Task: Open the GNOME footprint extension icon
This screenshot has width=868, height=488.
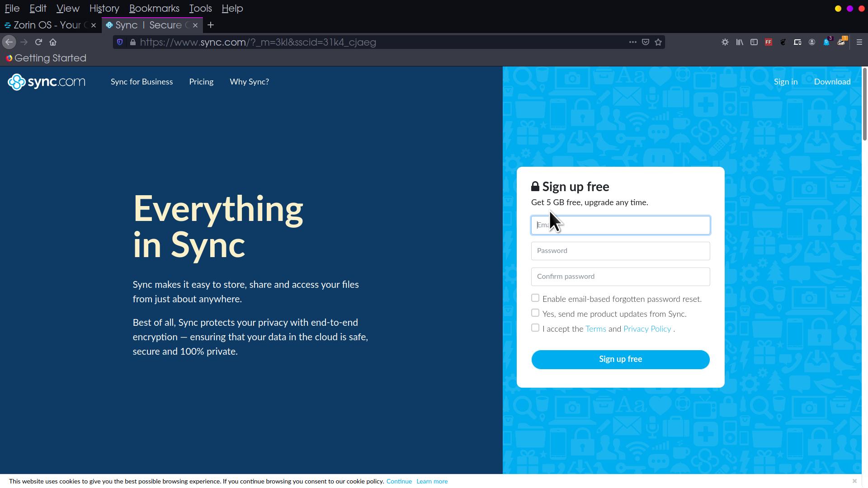Action: coord(783,42)
